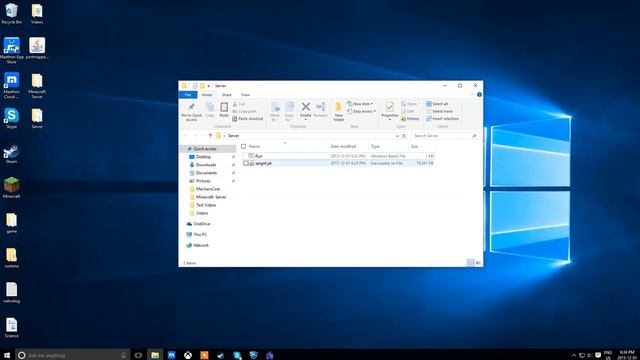Click Cut in Clipboard group
Screen dimensions: 640x360
click(239, 104)
